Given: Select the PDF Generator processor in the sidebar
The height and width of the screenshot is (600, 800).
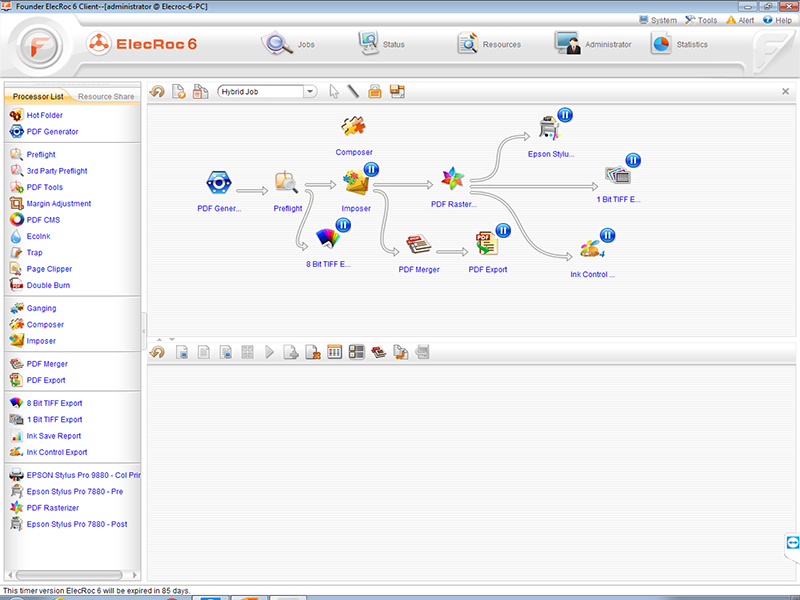Looking at the screenshot, I should pyautogui.click(x=51, y=131).
